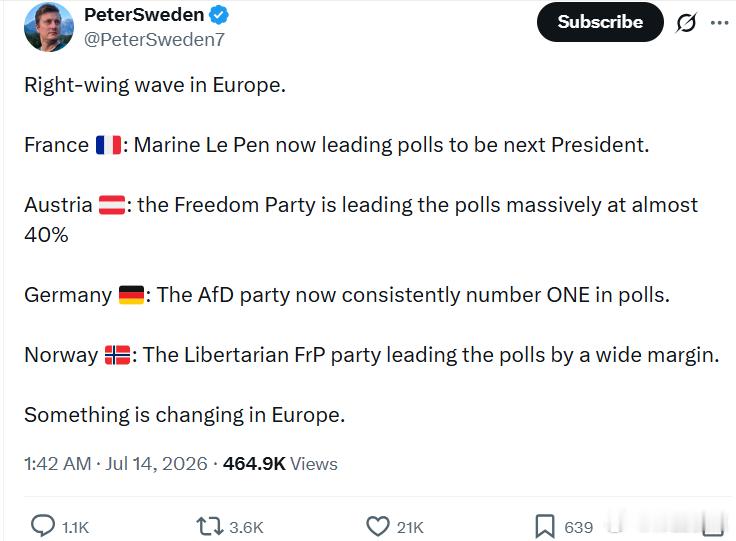Like the tweet with the heart icon
The image size is (736, 541).
point(378,526)
